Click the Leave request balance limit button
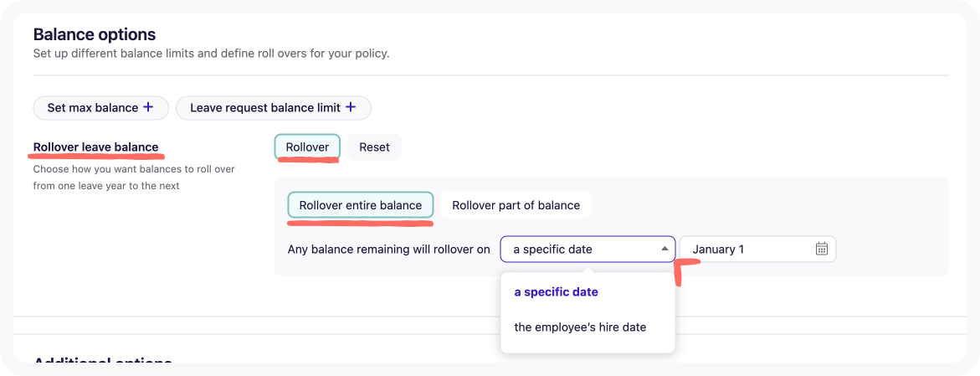 pos(274,107)
